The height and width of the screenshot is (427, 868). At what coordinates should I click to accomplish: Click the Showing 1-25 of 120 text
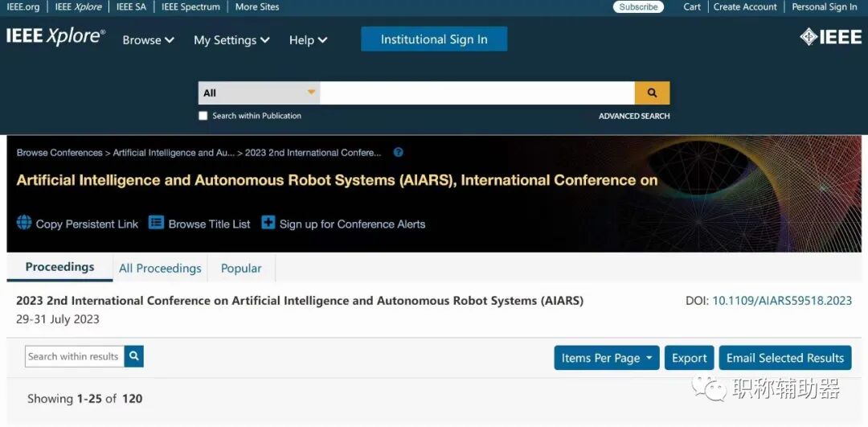[x=84, y=398]
